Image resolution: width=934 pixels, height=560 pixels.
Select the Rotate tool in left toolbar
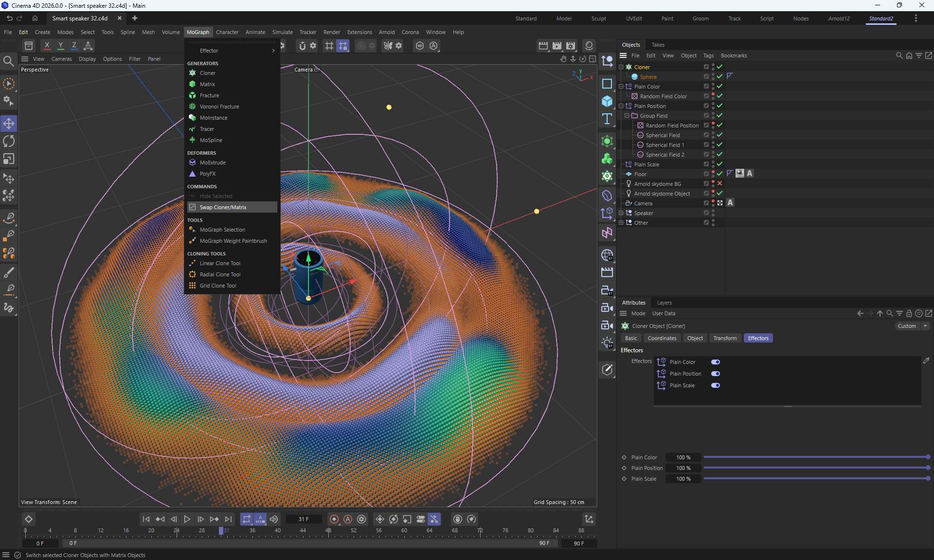9,141
